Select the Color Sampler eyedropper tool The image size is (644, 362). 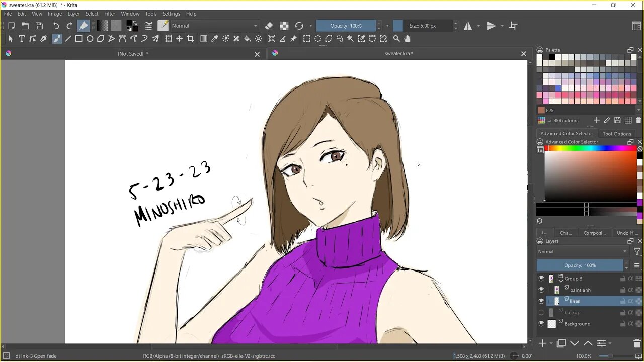[x=215, y=39]
